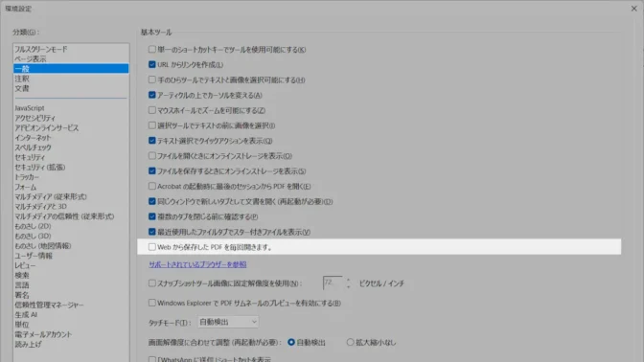
Task: Uncheck 複数のタブを閉じる前に確認する checkbox
Action: click(152, 216)
